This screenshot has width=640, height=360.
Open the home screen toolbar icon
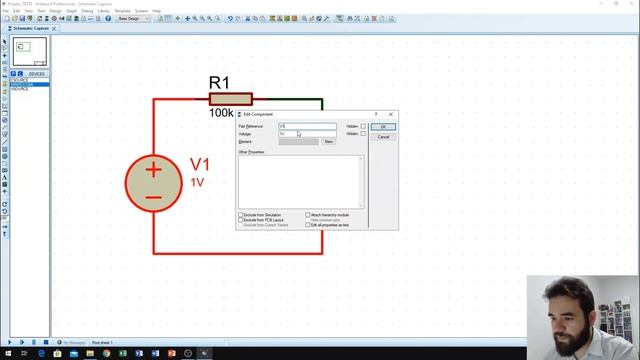point(40,19)
